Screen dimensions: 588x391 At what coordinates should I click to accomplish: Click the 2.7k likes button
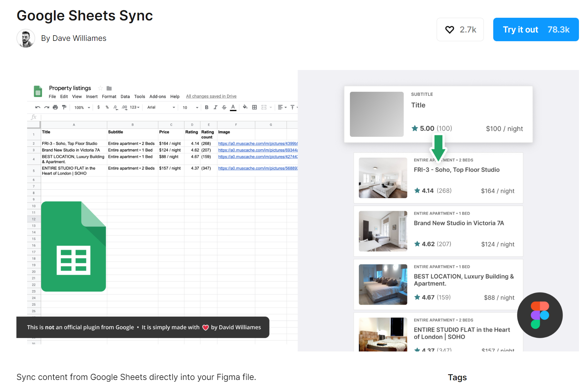pyautogui.click(x=460, y=29)
